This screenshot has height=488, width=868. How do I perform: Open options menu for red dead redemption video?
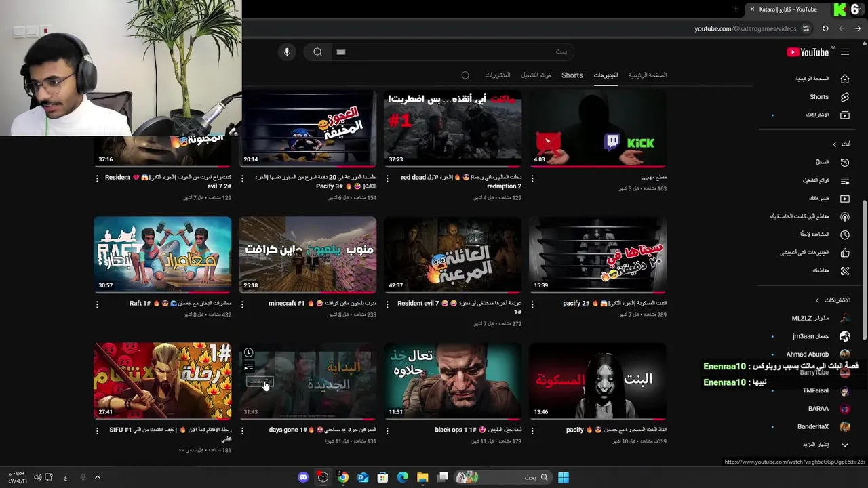[x=387, y=178]
